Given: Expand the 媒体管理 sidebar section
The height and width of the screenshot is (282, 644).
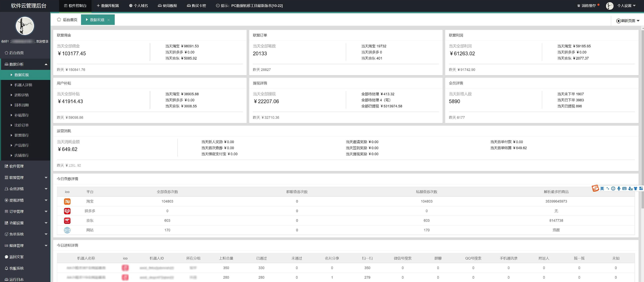Looking at the screenshot, I should tap(25, 246).
